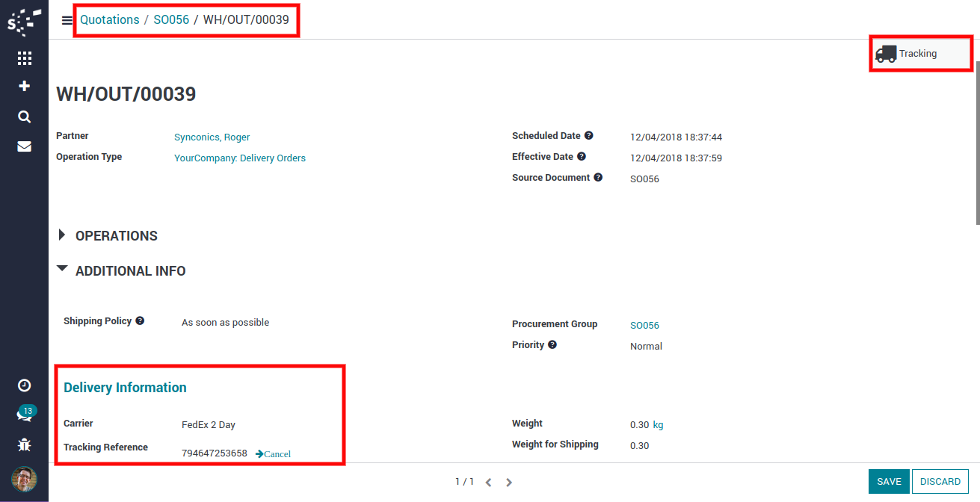Click the clock activities icon in sidebar
Screen dimensions: 980x502
point(24,385)
